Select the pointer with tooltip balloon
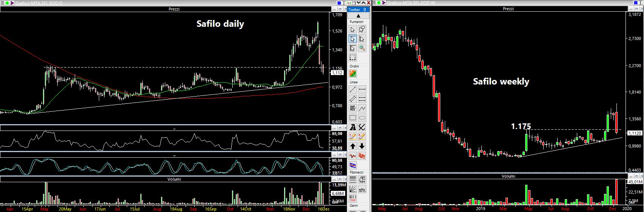644x212 pixels. pos(362,29)
